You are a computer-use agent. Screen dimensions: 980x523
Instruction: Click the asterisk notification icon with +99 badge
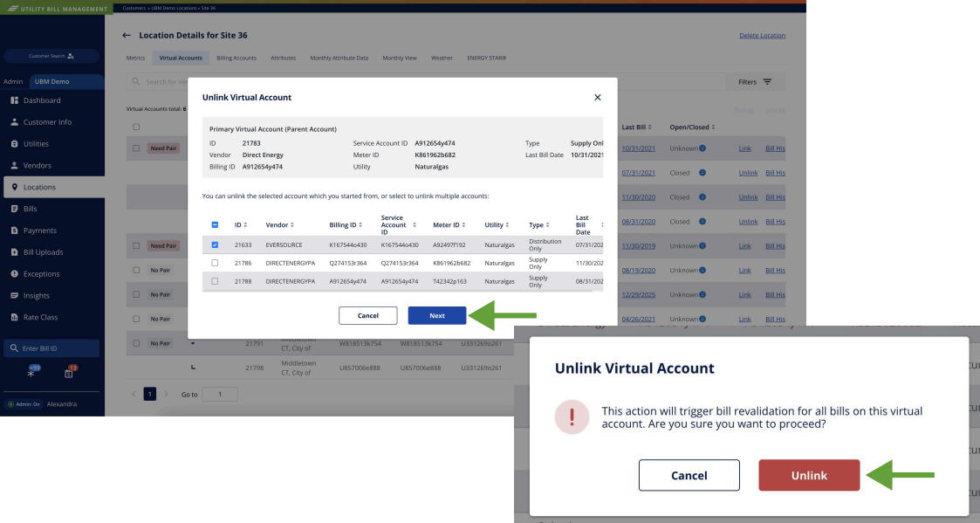(x=31, y=373)
